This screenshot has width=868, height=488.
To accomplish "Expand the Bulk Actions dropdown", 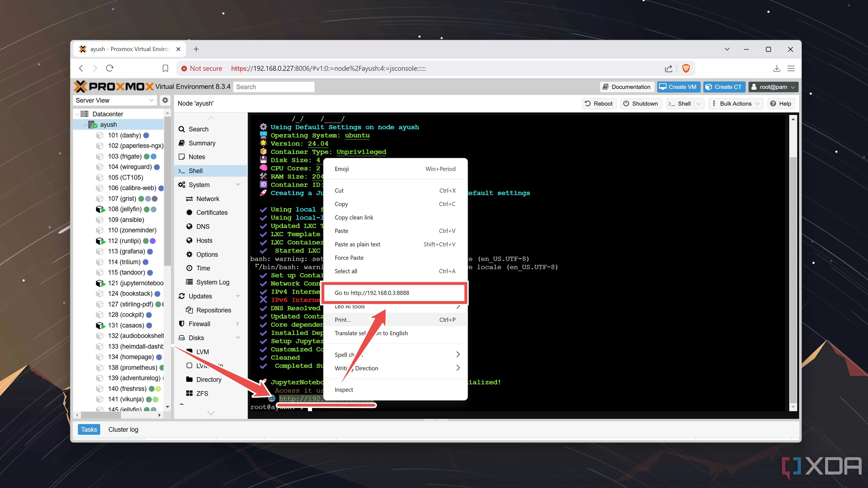I will point(736,103).
